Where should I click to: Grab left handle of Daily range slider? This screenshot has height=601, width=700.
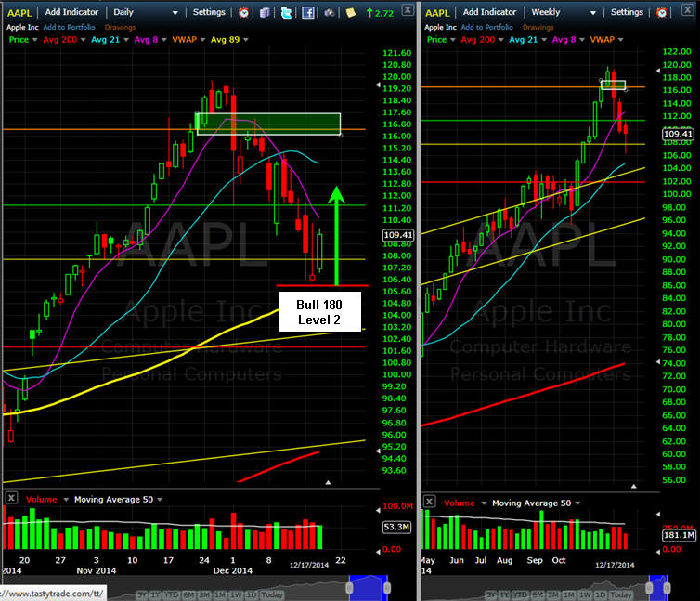[x=350, y=588]
